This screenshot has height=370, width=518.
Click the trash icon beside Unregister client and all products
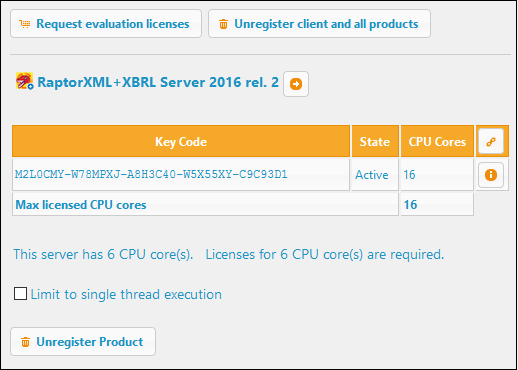(223, 24)
